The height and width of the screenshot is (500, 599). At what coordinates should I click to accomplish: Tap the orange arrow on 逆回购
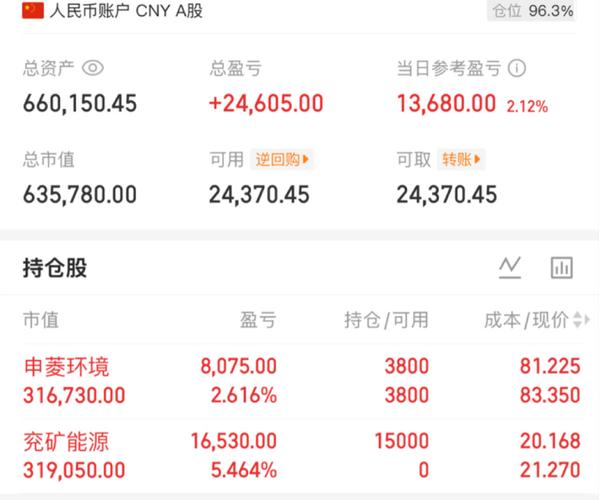[x=306, y=159]
